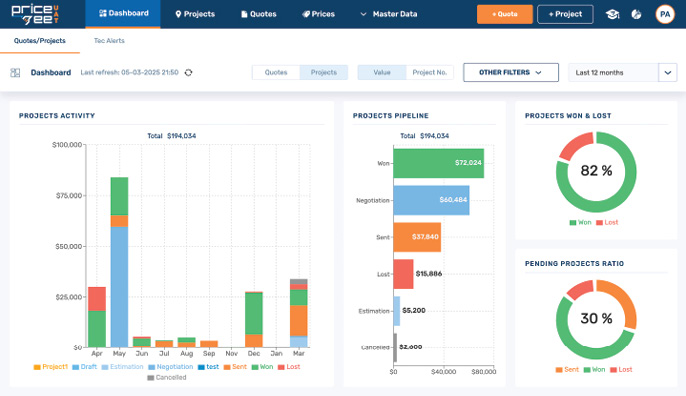Click the Mar bar's orange segment
This screenshot has height=396, width=686.
click(299, 320)
